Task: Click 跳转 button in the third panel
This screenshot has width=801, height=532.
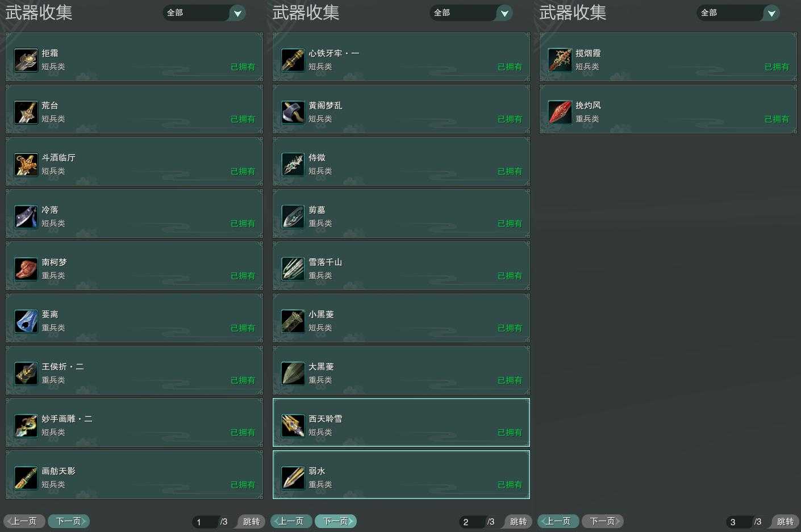Action: (785, 522)
